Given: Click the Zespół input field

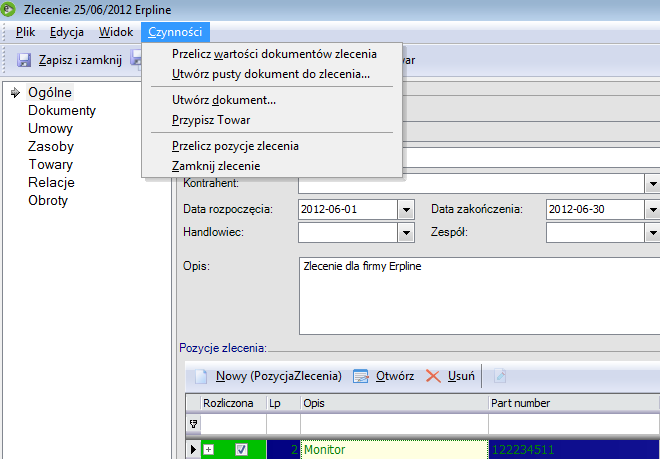Looking at the screenshot, I should 596,232.
